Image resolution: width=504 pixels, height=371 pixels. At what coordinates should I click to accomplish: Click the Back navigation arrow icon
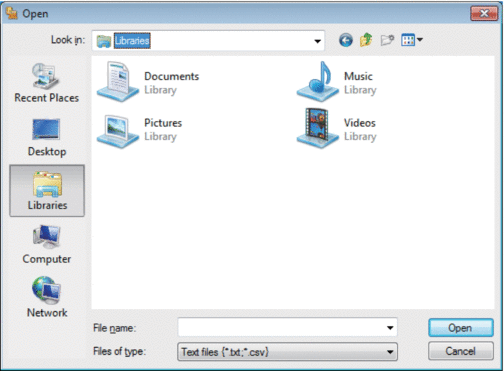(x=346, y=40)
